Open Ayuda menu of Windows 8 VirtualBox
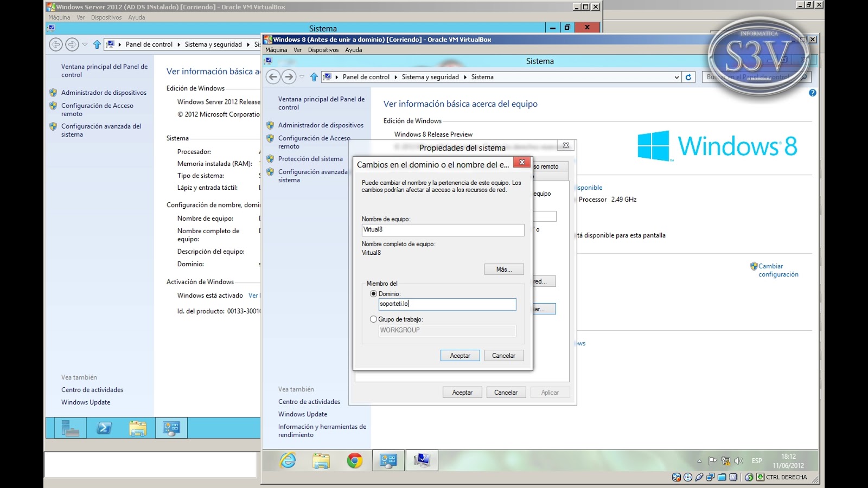 353,50
